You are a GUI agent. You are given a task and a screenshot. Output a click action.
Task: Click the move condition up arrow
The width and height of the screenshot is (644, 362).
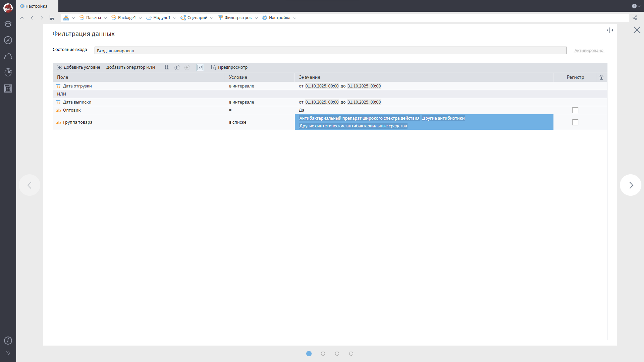pos(177,67)
